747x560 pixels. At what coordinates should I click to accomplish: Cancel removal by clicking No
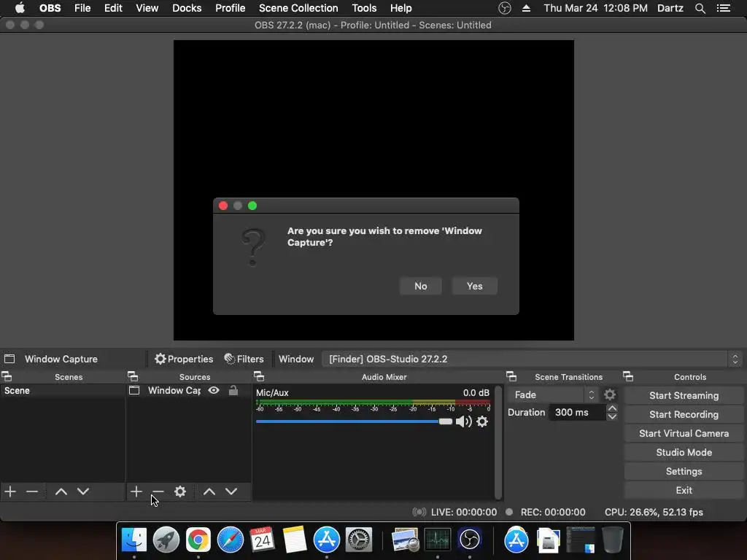click(421, 286)
